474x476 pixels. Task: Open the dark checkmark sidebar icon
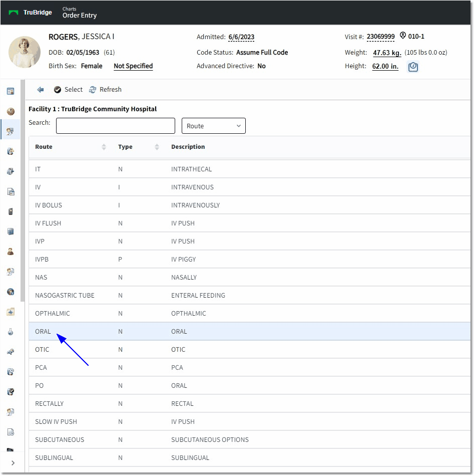pos(11,392)
